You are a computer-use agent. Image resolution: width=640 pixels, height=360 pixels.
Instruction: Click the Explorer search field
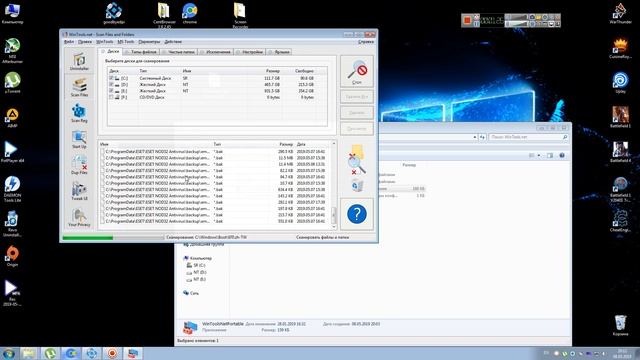[x=529, y=137]
